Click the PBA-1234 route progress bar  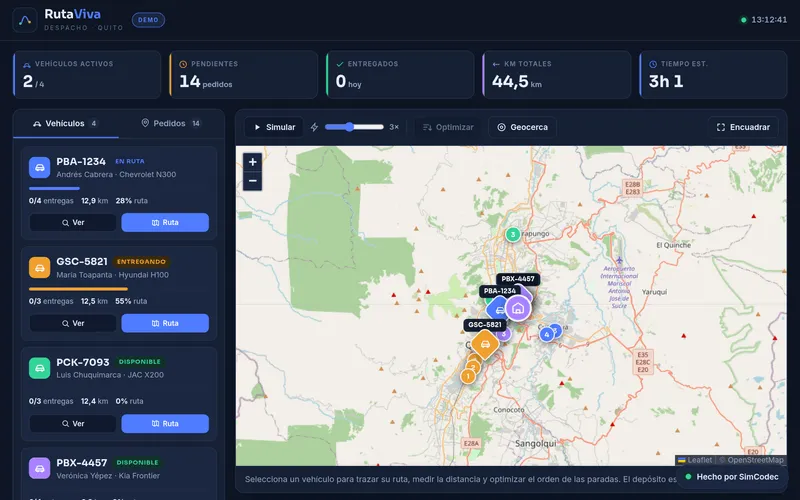[x=119, y=188]
